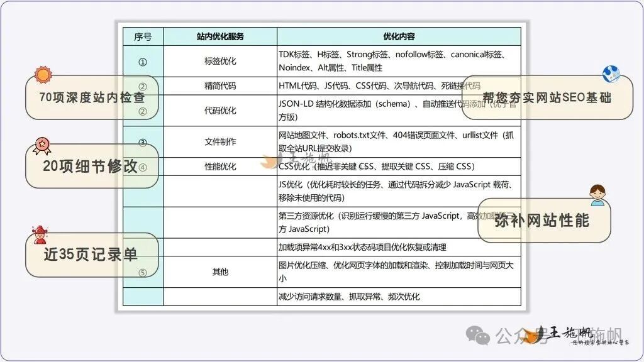Viewport: 644px width, 362px height.
Task: Open the 站内优化服务 column header
Action: coord(219,36)
